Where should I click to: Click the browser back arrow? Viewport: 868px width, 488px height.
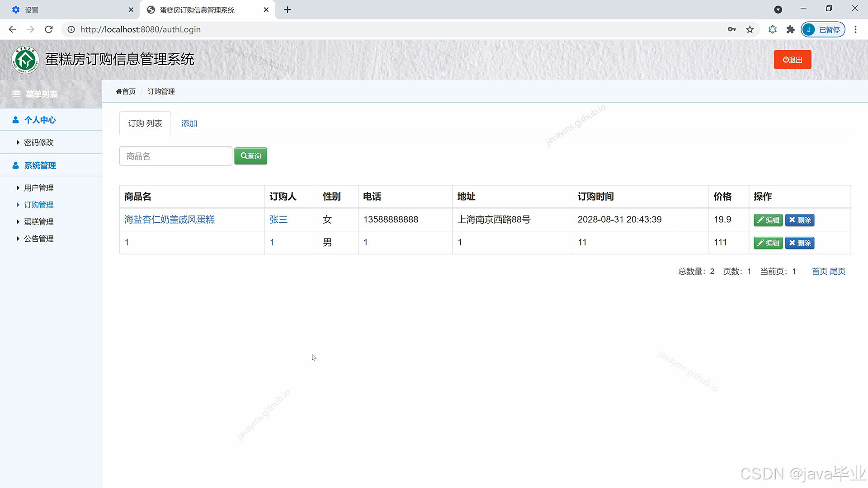[12, 29]
